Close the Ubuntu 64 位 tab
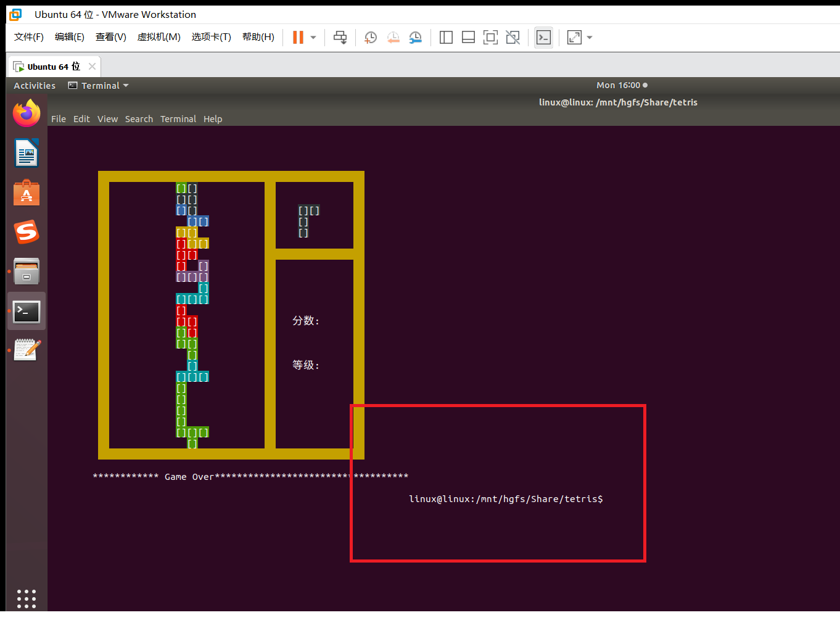The height and width of the screenshot is (623, 840). [x=92, y=66]
